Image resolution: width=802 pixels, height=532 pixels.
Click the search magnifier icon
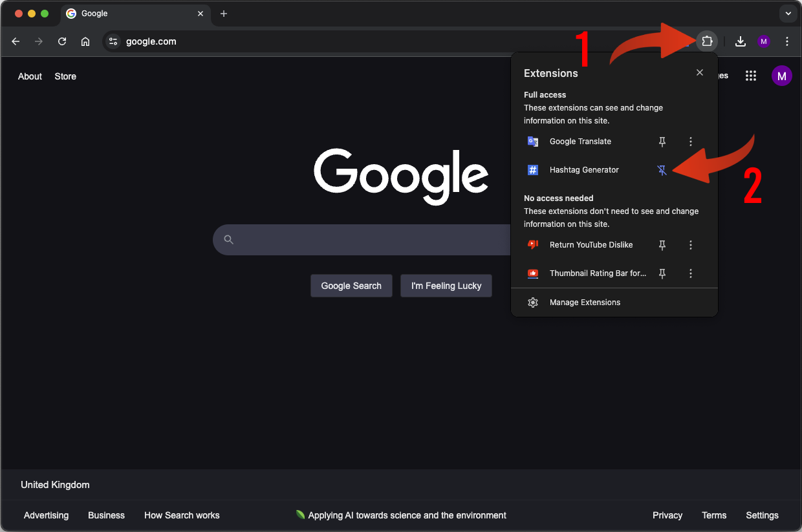click(x=228, y=240)
